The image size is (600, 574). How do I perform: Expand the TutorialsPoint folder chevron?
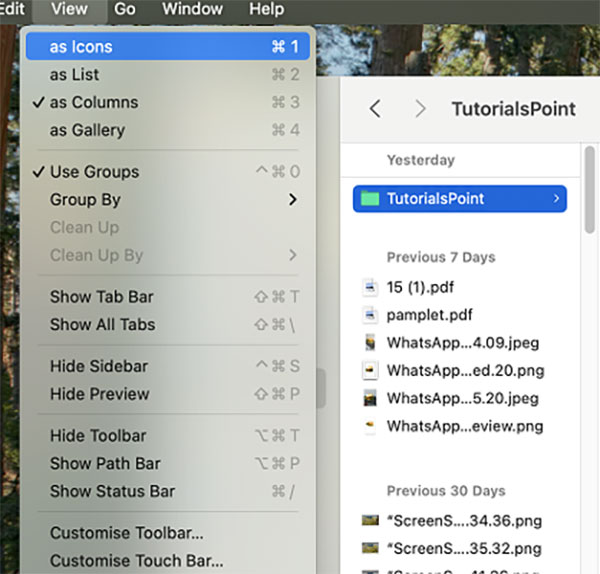[556, 199]
